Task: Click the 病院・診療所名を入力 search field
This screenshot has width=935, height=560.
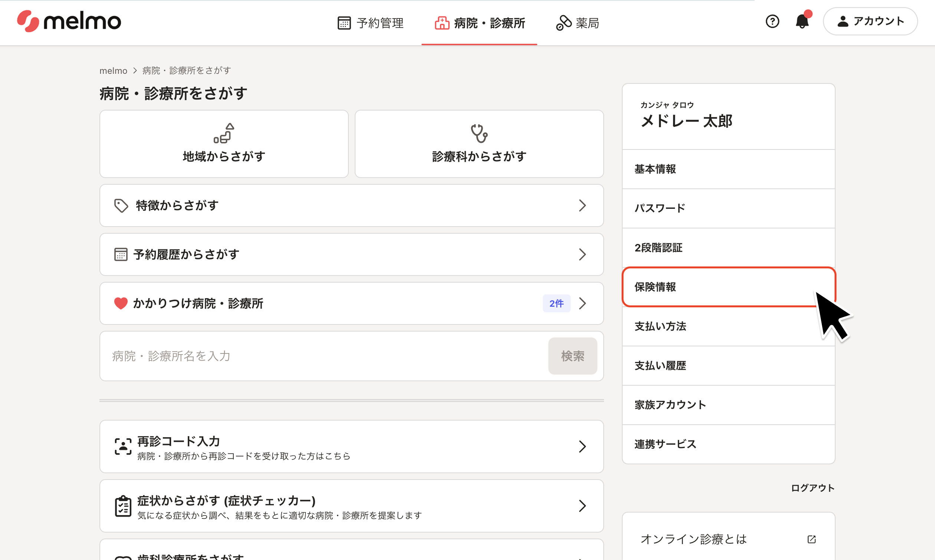Action: (321, 356)
